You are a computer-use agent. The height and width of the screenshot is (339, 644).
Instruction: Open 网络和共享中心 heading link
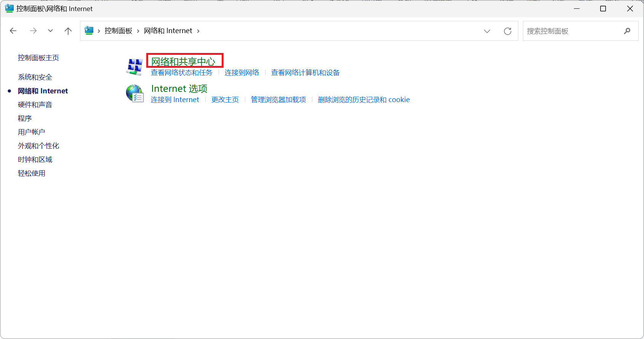click(183, 61)
